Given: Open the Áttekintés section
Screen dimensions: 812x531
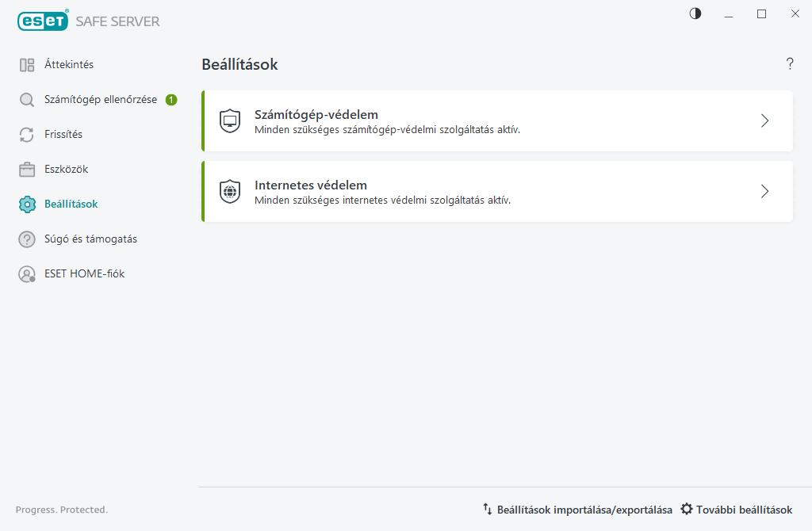Looking at the screenshot, I should [69, 65].
